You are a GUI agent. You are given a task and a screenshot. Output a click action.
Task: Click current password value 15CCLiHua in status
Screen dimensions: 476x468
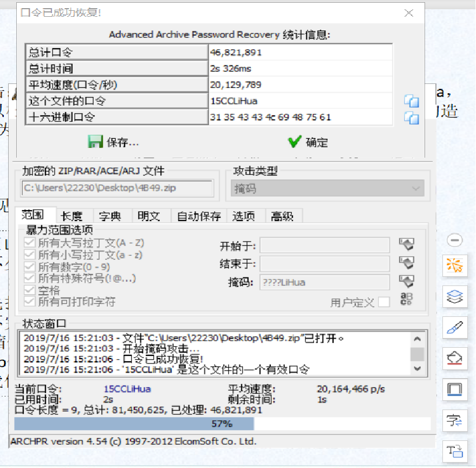127,389
